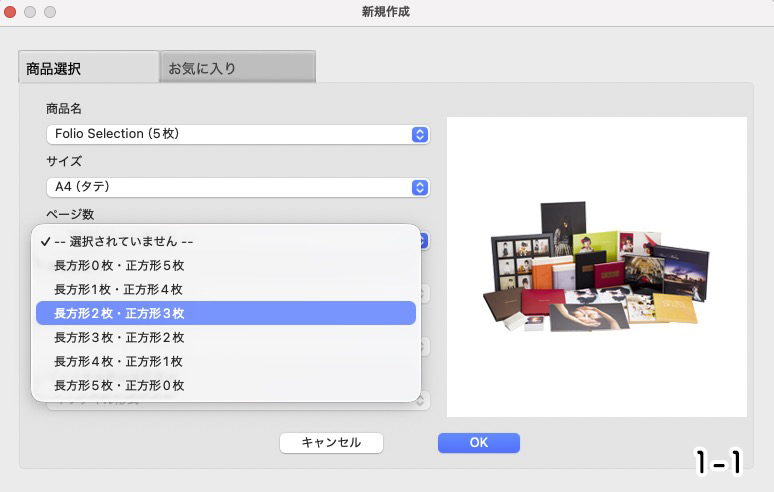Select highlighted 長方形2枚・正方形3枚 entry
This screenshot has width=774, height=492.
pos(119,313)
